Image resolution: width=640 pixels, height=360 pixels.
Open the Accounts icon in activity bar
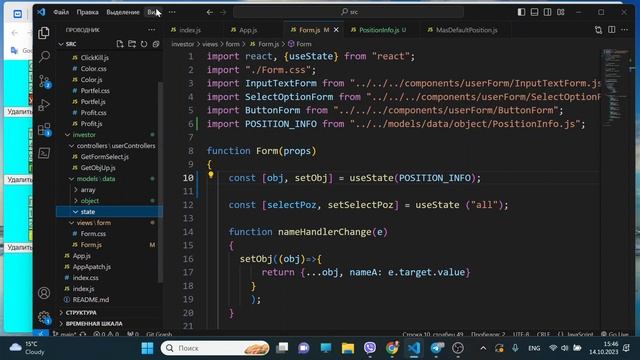point(44,293)
